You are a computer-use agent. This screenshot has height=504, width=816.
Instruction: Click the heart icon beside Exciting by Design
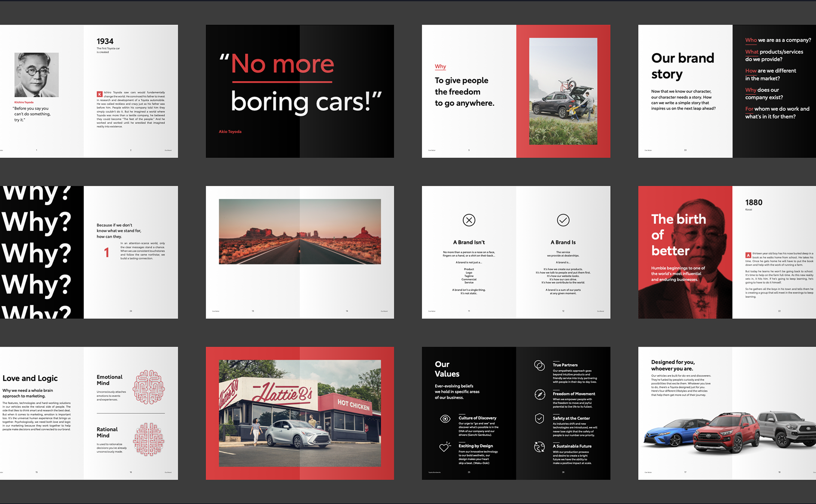click(x=445, y=447)
